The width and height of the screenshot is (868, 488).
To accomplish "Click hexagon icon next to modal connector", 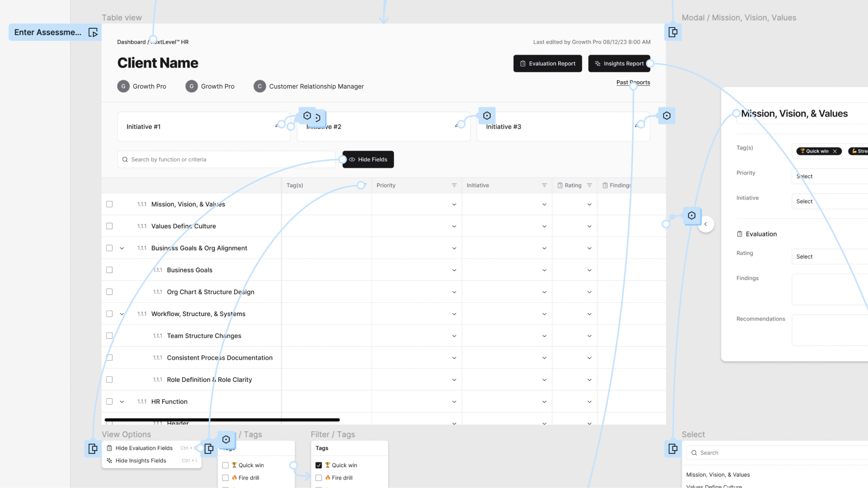I will (691, 216).
